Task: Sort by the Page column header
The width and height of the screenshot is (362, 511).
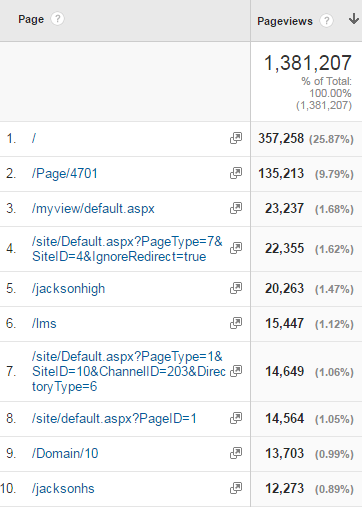Action: tap(31, 19)
